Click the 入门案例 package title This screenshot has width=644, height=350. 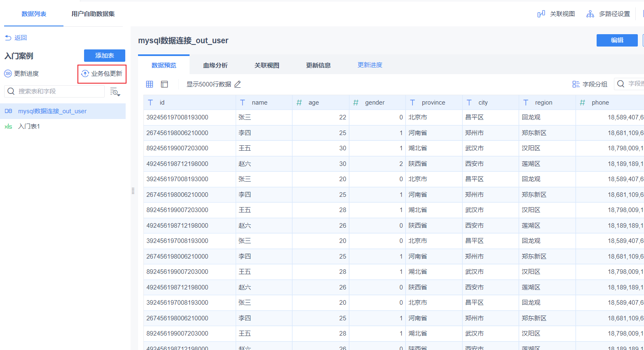[x=19, y=56]
